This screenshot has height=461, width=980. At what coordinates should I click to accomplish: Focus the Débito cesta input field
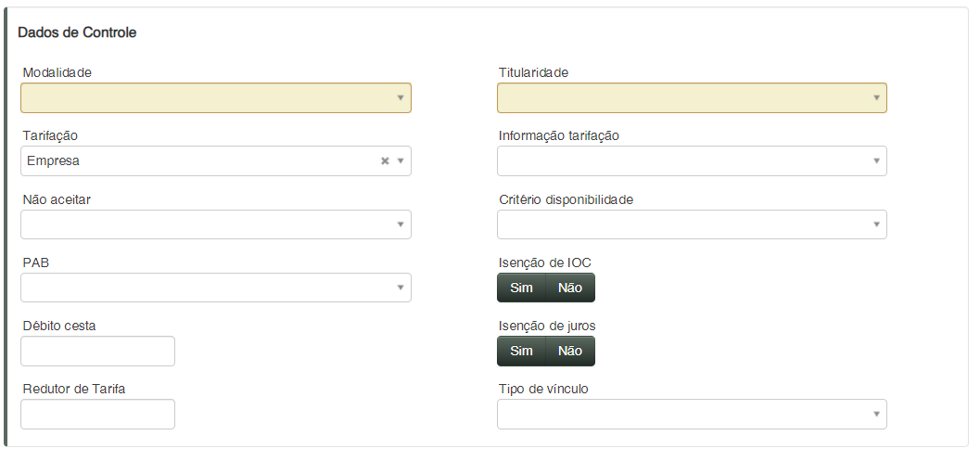click(97, 351)
